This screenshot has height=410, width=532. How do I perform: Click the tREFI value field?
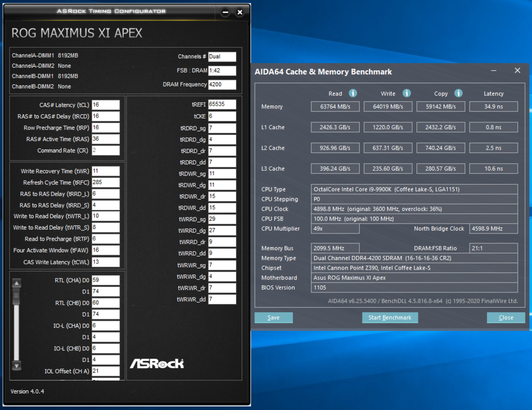222,104
